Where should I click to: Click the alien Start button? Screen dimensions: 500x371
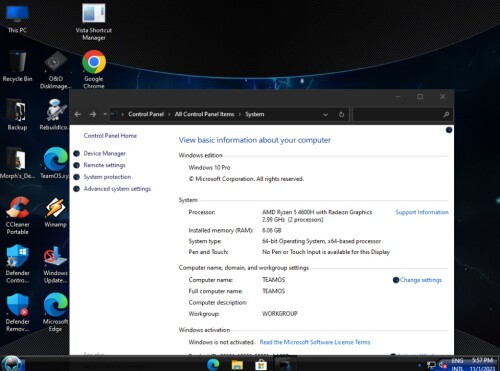pos(13,363)
